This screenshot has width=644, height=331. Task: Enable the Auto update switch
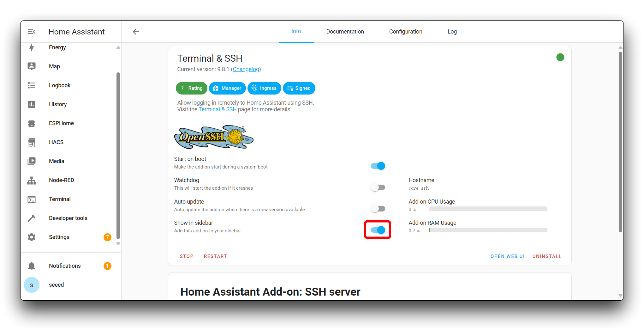coord(378,209)
